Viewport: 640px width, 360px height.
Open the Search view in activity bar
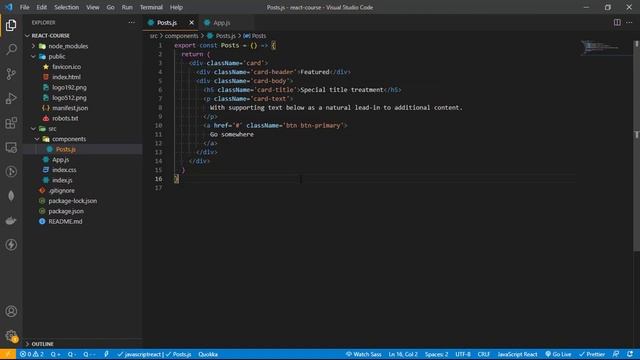pyautogui.click(x=11, y=49)
